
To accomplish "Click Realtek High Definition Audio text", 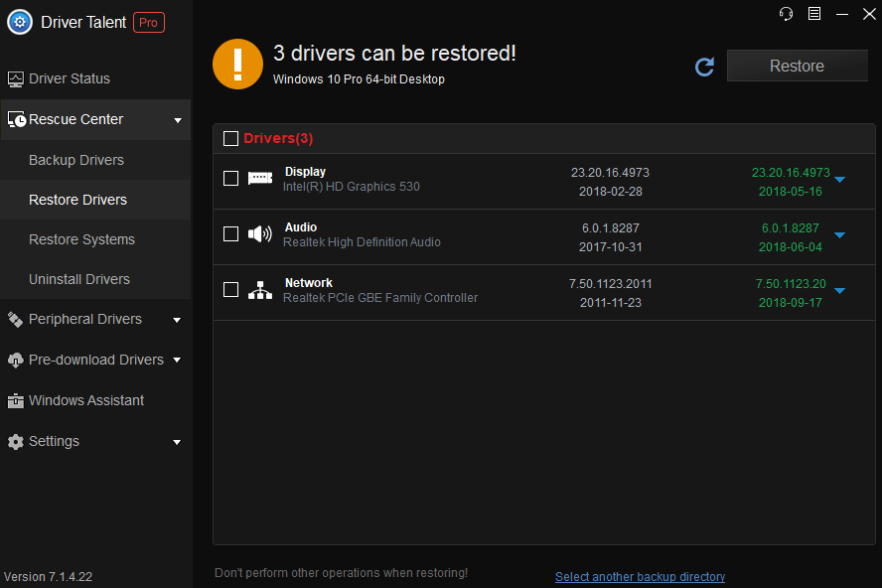I will click(362, 242).
